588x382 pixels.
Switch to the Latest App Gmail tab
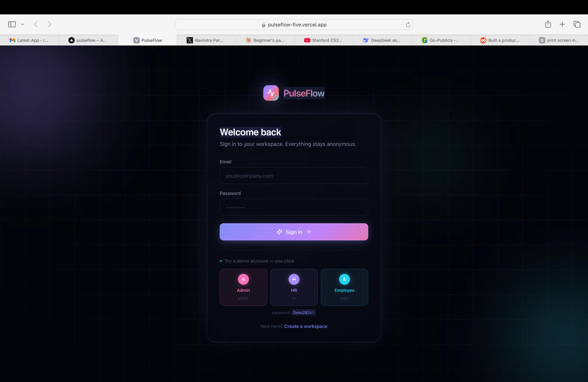click(29, 40)
